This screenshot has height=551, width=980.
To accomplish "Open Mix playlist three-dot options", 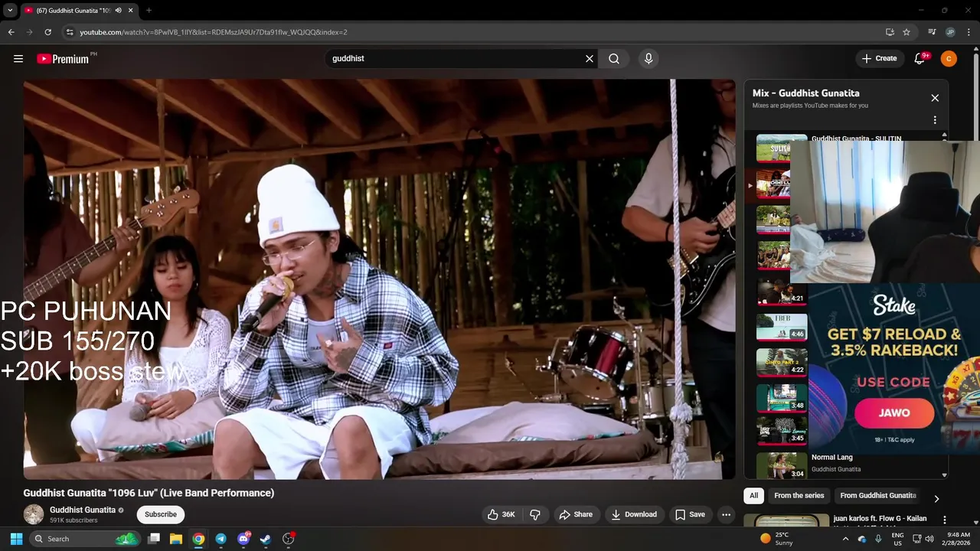I will [935, 120].
